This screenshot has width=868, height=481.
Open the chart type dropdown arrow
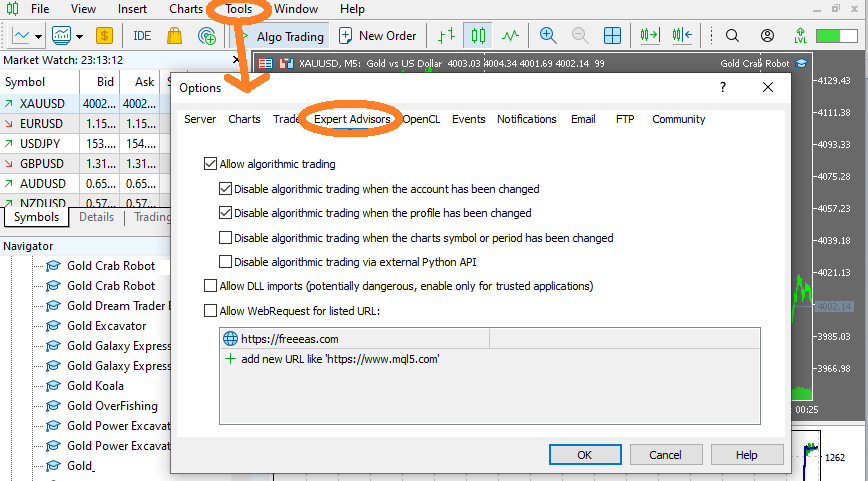point(38,36)
